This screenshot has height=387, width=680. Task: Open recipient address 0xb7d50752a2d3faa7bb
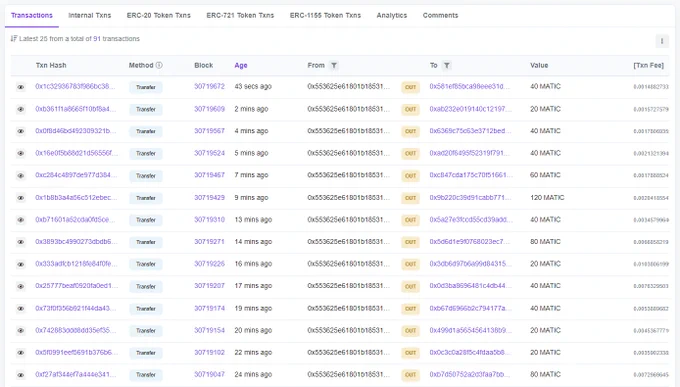coord(470,374)
